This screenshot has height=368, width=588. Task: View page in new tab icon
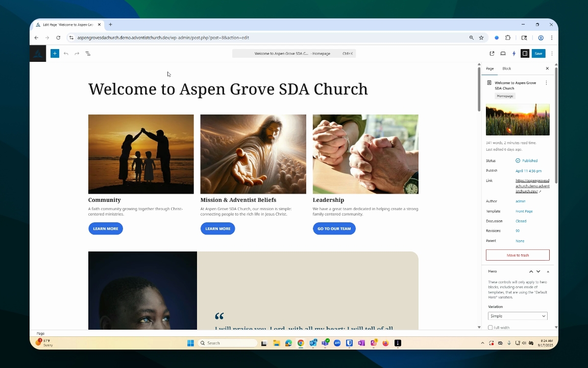tap(492, 53)
